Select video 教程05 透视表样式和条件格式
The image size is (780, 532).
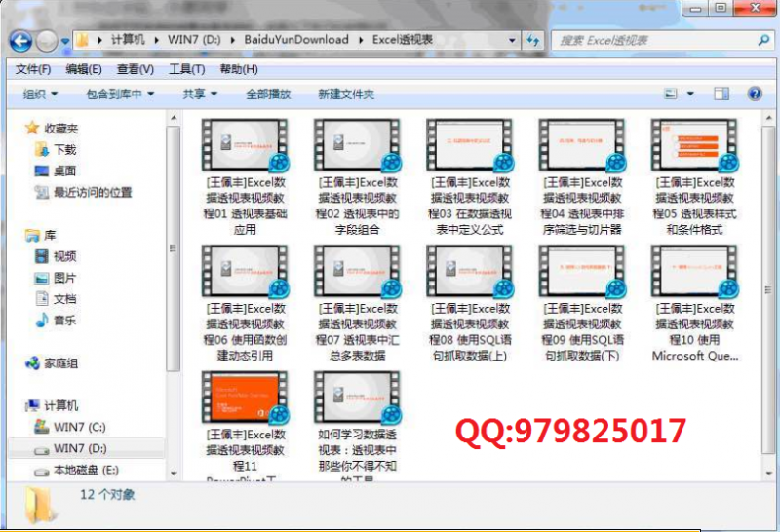(x=694, y=177)
